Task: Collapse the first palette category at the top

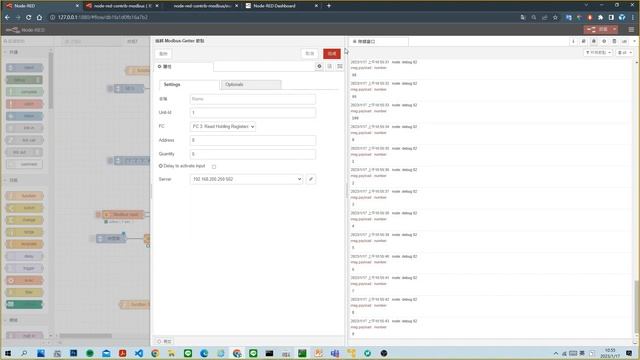Action: [x=26, y=52]
